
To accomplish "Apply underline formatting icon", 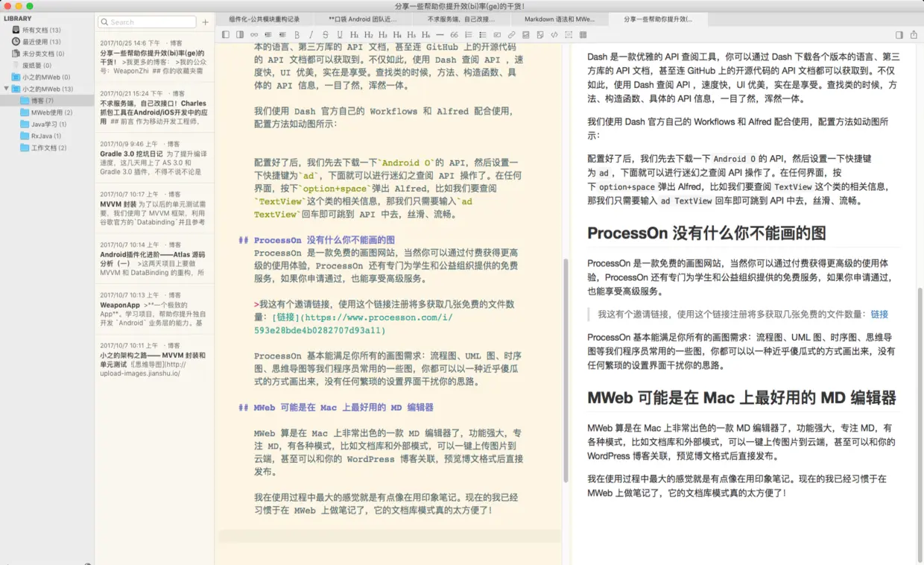I will (x=340, y=34).
